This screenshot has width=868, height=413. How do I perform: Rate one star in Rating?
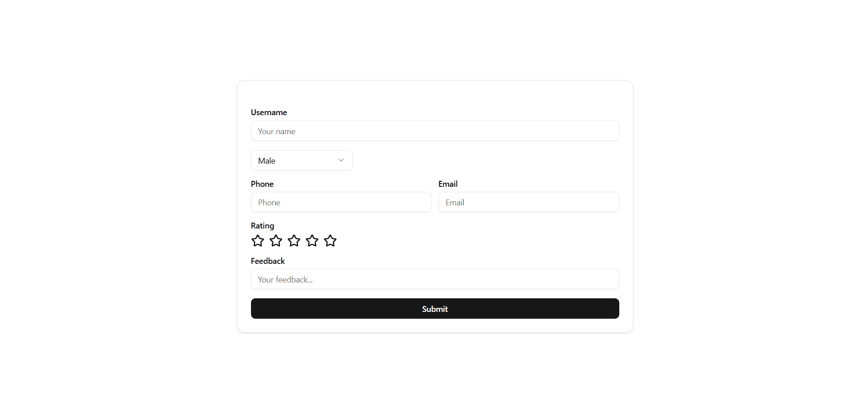click(258, 241)
